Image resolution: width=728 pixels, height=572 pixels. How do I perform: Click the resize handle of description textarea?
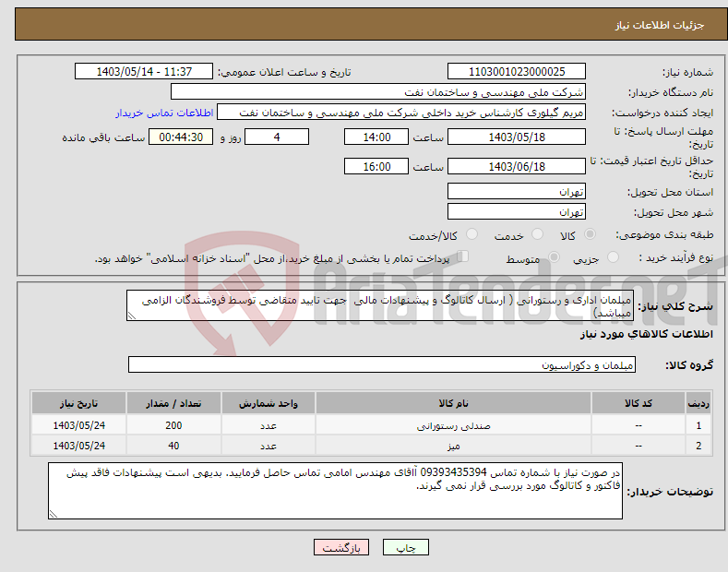click(x=131, y=316)
